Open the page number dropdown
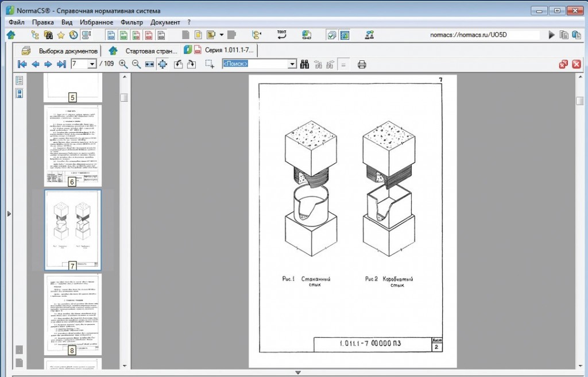 (x=92, y=64)
